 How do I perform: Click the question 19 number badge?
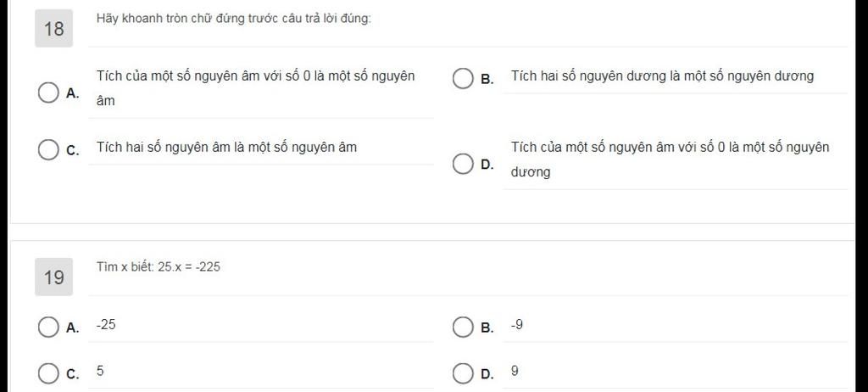pyautogui.click(x=53, y=277)
